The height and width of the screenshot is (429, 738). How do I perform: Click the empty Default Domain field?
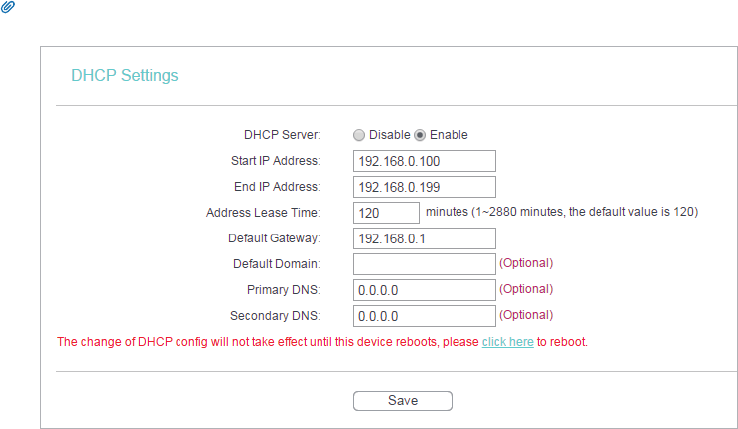[x=424, y=264]
